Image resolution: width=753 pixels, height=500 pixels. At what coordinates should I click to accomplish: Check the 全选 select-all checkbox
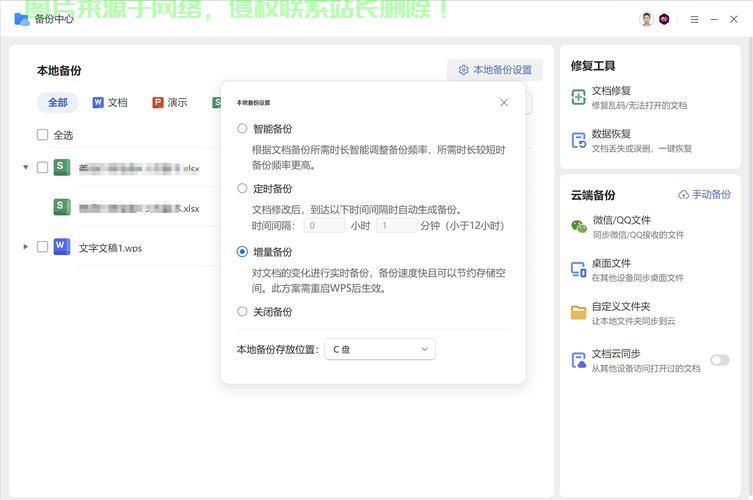(x=42, y=135)
